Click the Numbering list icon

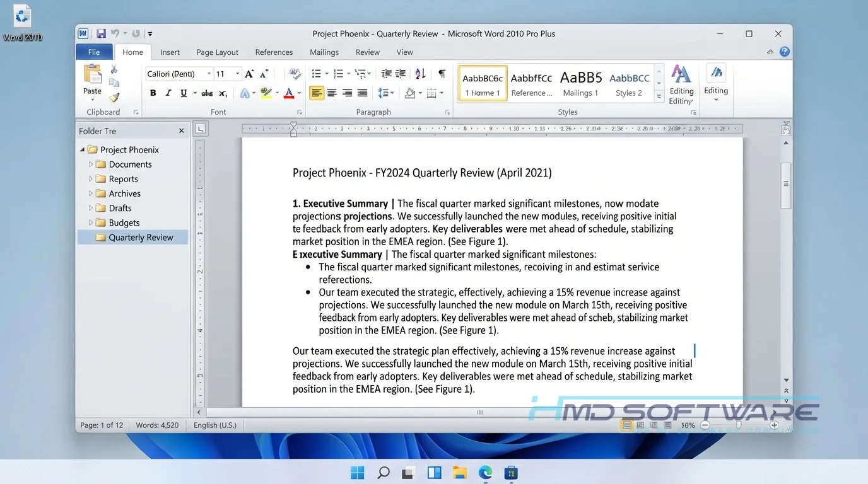[x=338, y=74]
